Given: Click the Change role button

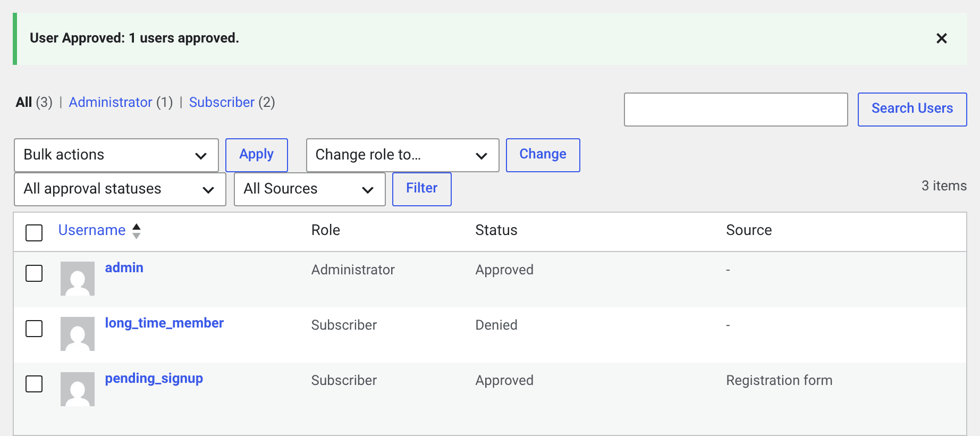Looking at the screenshot, I should click(543, 155).
